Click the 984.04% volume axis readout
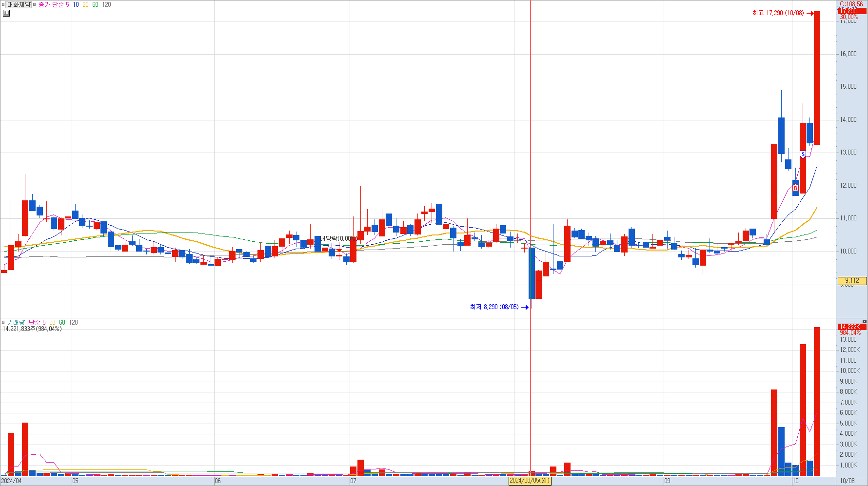Screen dimensions: 868x486 click(x=850, y=333)
